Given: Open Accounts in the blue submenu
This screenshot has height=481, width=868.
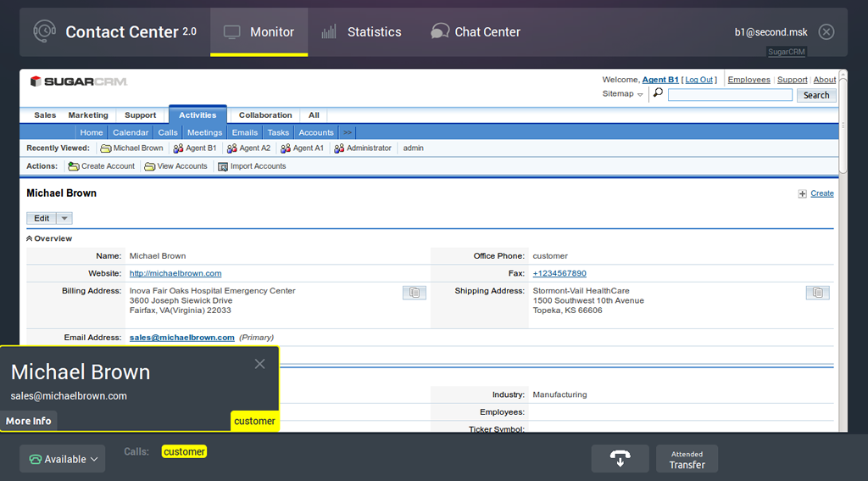Looking at the screenshot, I should [x=316, y=132].
